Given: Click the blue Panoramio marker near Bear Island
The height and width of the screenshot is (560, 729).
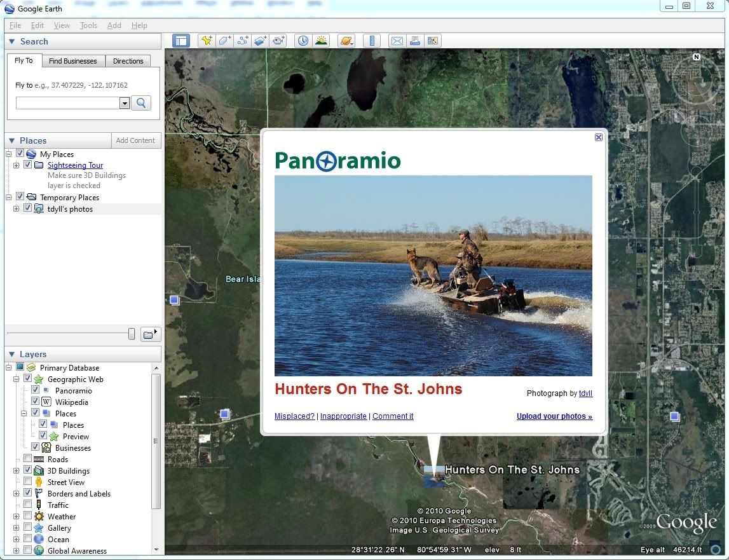Looking at the screenshot, I should (x=175, y=300).
